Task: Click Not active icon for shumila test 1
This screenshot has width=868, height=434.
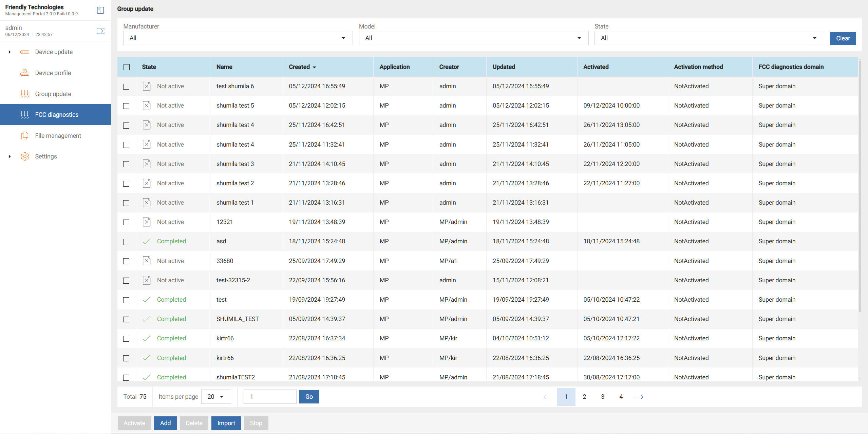Action: [x=147, y=203]
